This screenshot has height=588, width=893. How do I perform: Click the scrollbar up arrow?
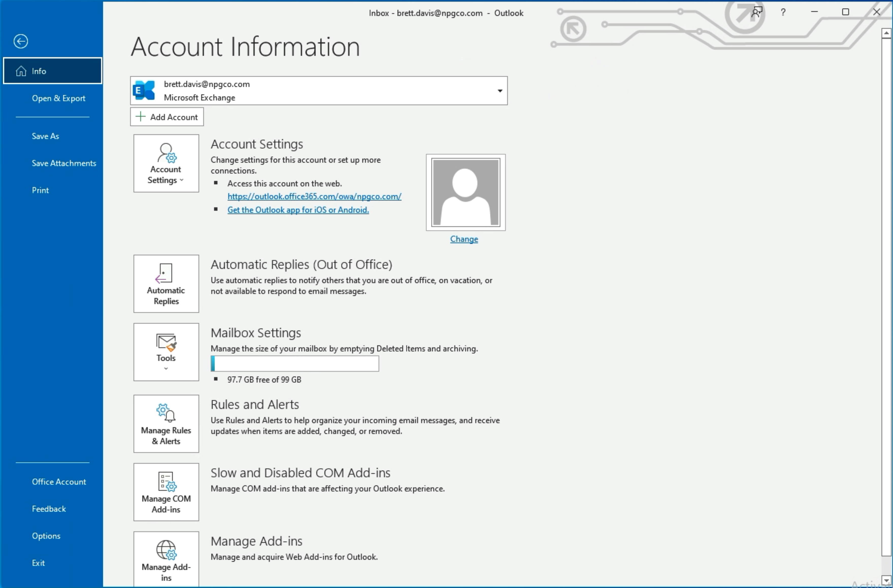[886, 33]
